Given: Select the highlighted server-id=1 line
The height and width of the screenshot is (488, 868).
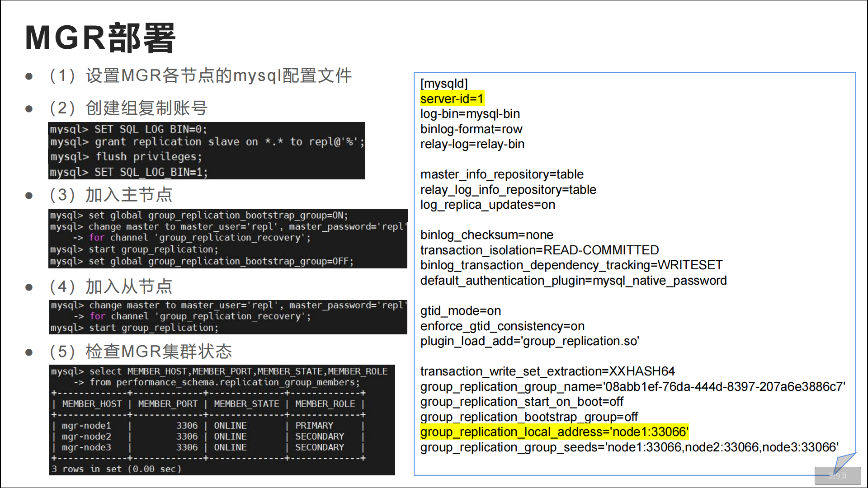Looking at the screenshot, I should [452, 99].
